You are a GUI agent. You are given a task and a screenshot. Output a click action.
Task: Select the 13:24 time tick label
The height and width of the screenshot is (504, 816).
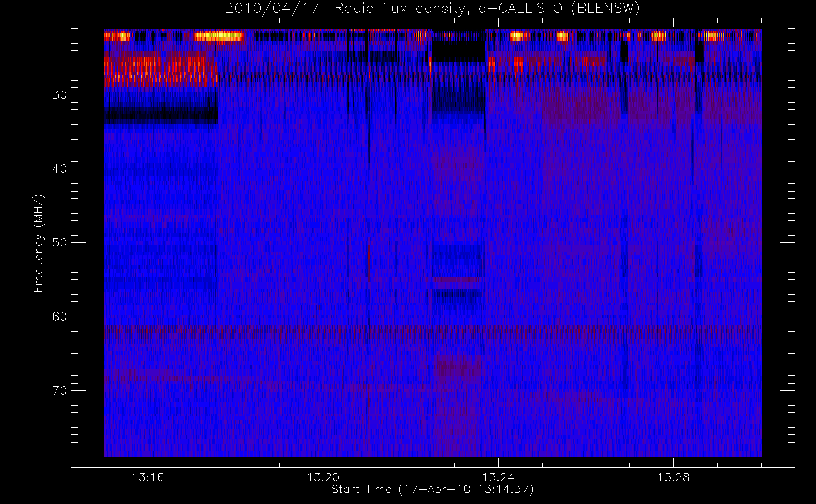pyautogui.click(x=498, y=477)
